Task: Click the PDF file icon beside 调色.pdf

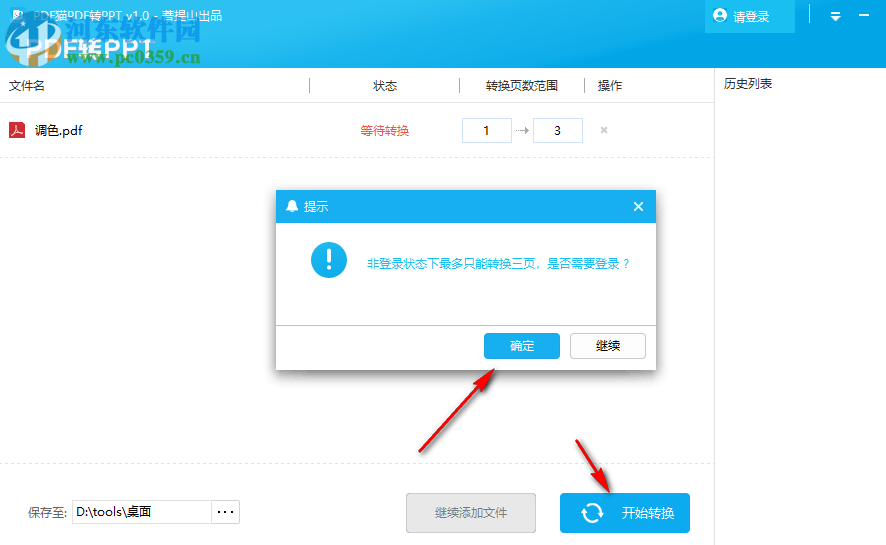Action: 17,130
